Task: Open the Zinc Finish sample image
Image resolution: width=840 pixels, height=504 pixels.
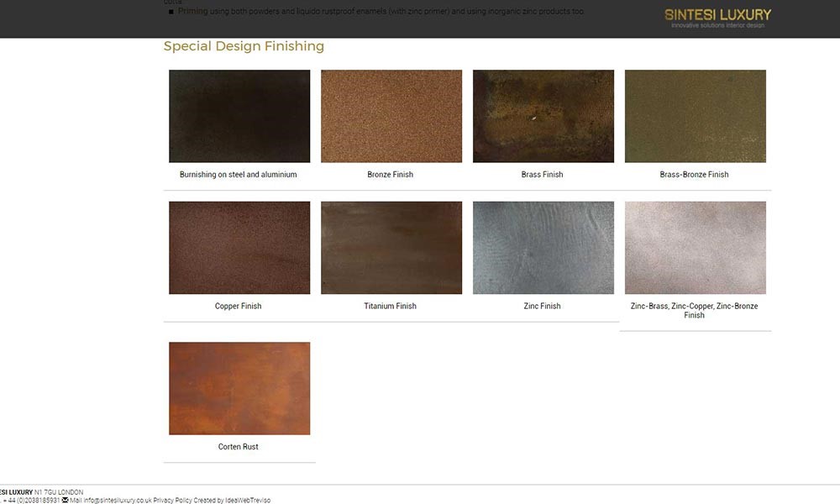Action: click(543, 248)
